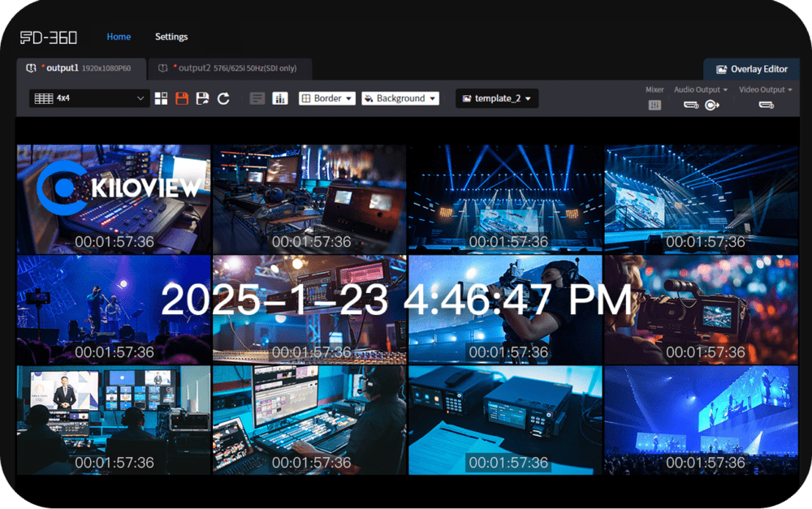The height and width of the screenshot is (509, 812).
Task: Click the HDMI icon under Audio Output
Action: point(691,105)
